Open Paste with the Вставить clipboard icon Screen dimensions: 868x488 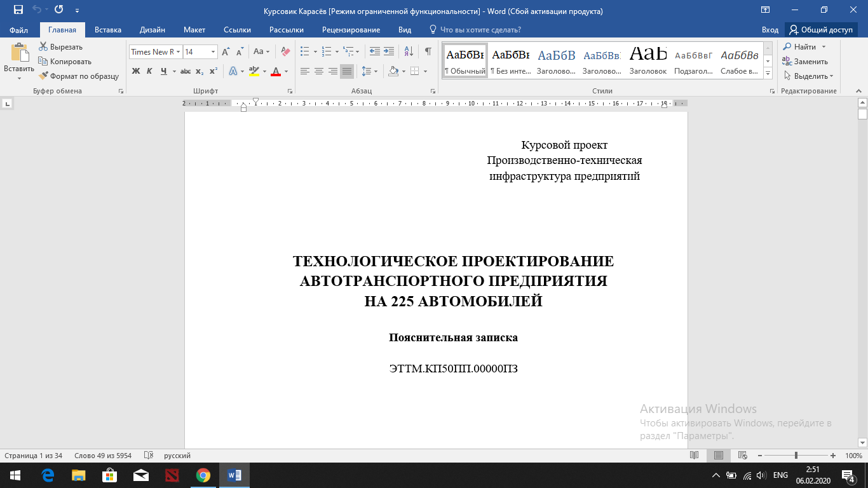click(19, 53)
